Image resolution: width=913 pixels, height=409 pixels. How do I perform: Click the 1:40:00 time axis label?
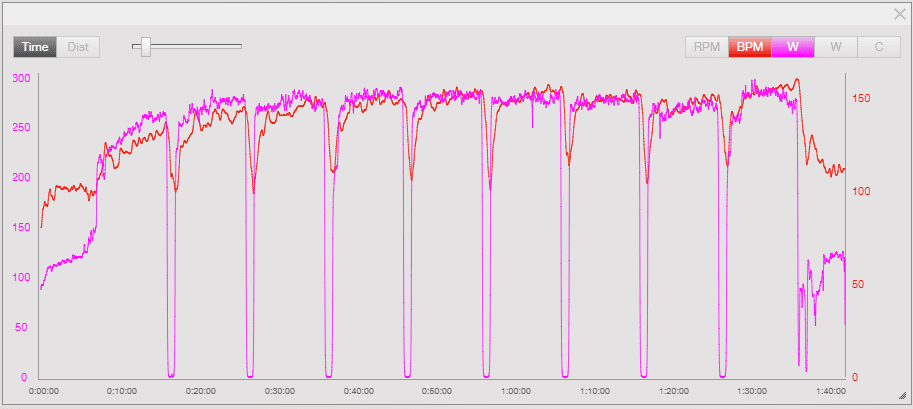[831, 391]
